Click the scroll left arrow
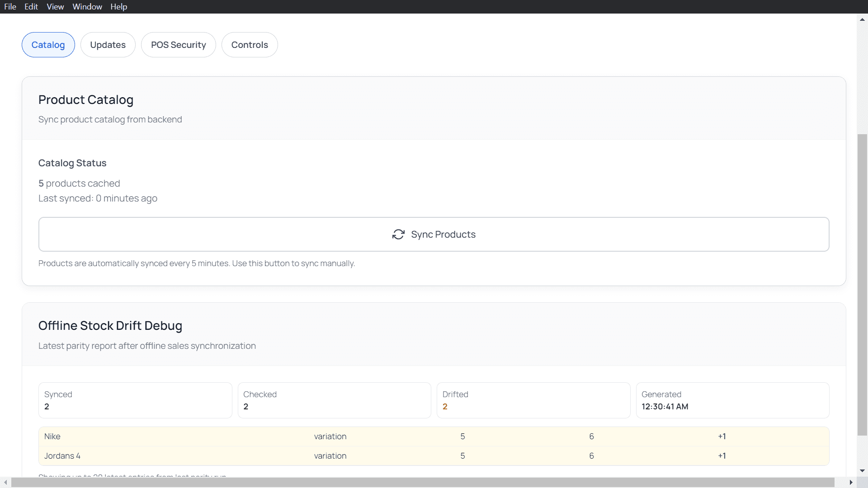Viewport: 868px width, 488px height. point(5,483)
